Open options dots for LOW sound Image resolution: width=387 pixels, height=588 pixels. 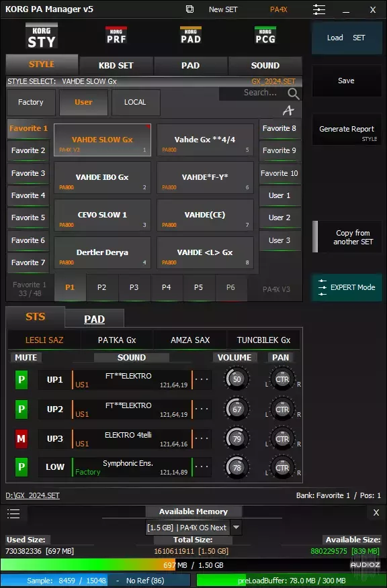(202, 467)
